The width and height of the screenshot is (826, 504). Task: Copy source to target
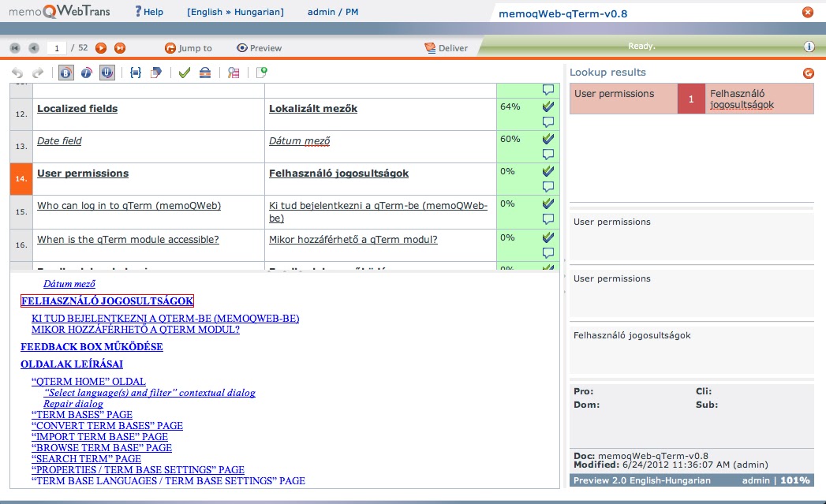click(156, 73)
